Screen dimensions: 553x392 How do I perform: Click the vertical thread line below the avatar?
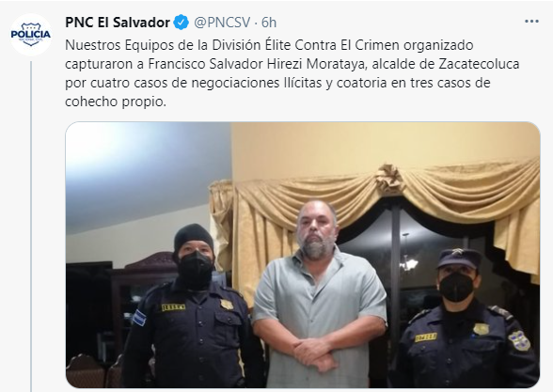[x=31, y=226]
